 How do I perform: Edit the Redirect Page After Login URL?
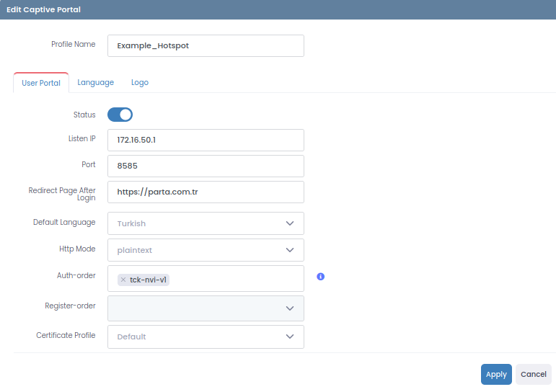pyautogui.click(x=206, y=192)
